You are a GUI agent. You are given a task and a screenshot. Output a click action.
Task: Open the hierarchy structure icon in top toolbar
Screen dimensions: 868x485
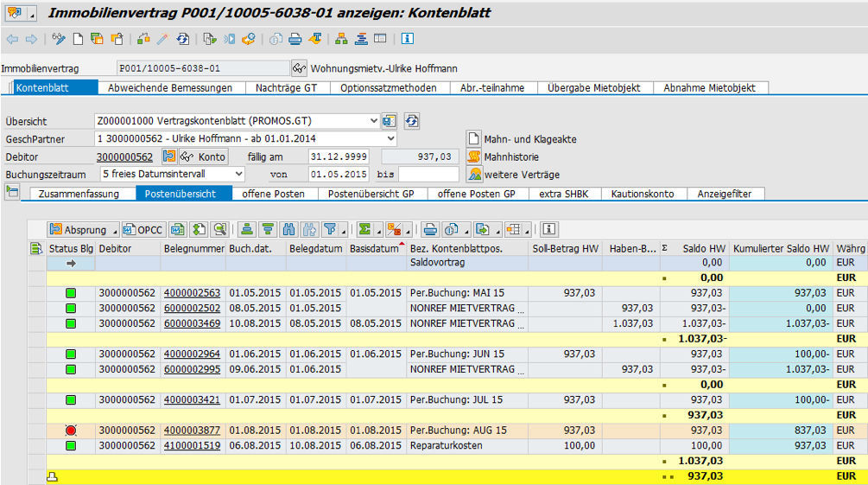[341, 39]
